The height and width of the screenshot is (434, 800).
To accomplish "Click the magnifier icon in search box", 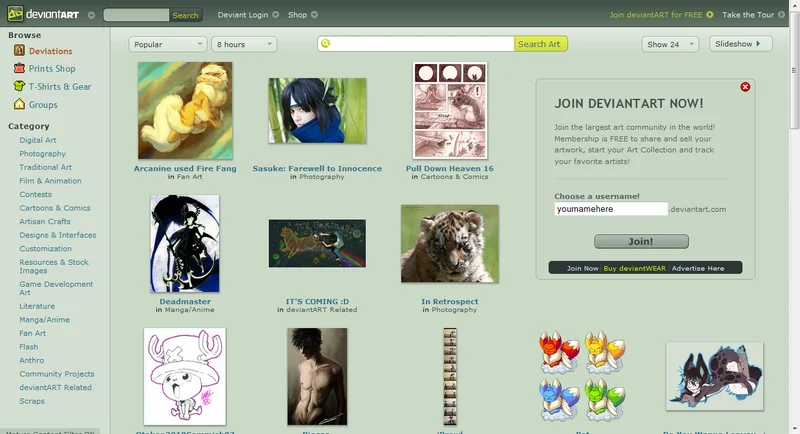I will 326,44.
